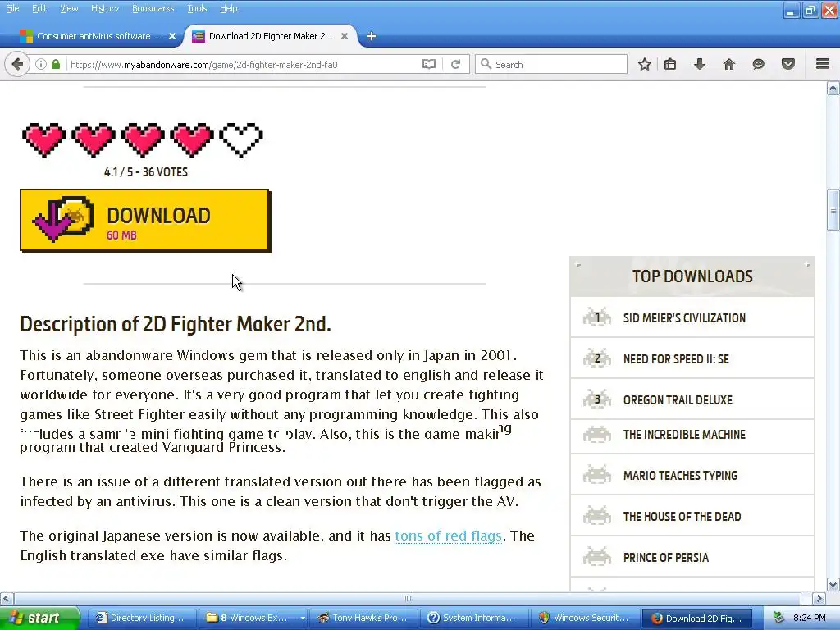Open a new tab with plus button
This screenshot has width=840, height=630.
[372, 36]
